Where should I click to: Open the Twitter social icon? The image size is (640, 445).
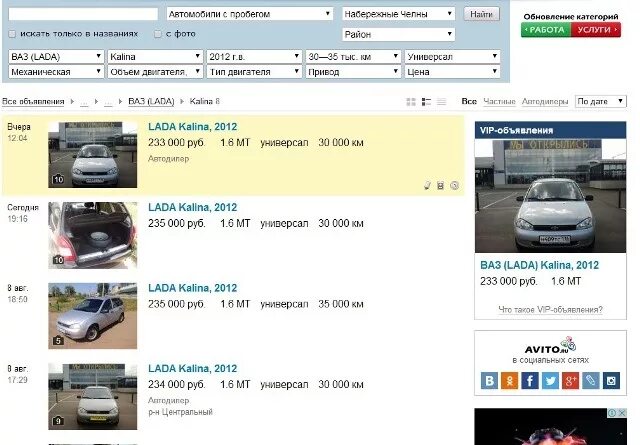[x=550, y=381]
